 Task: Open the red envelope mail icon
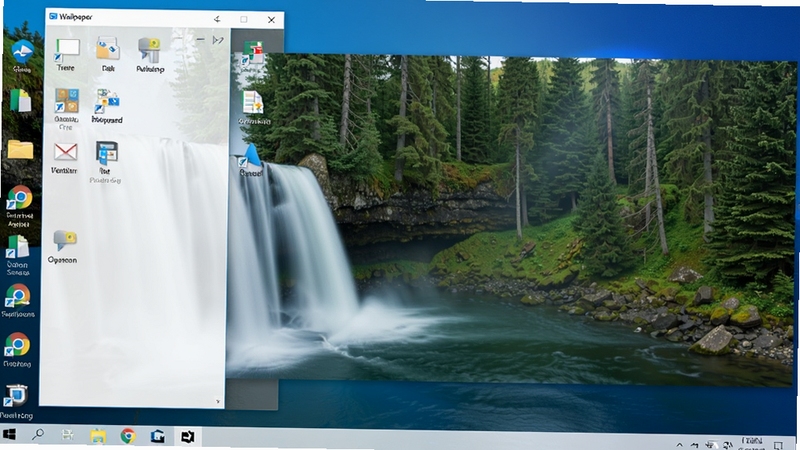pyautogui.click(x=65, y=152)
